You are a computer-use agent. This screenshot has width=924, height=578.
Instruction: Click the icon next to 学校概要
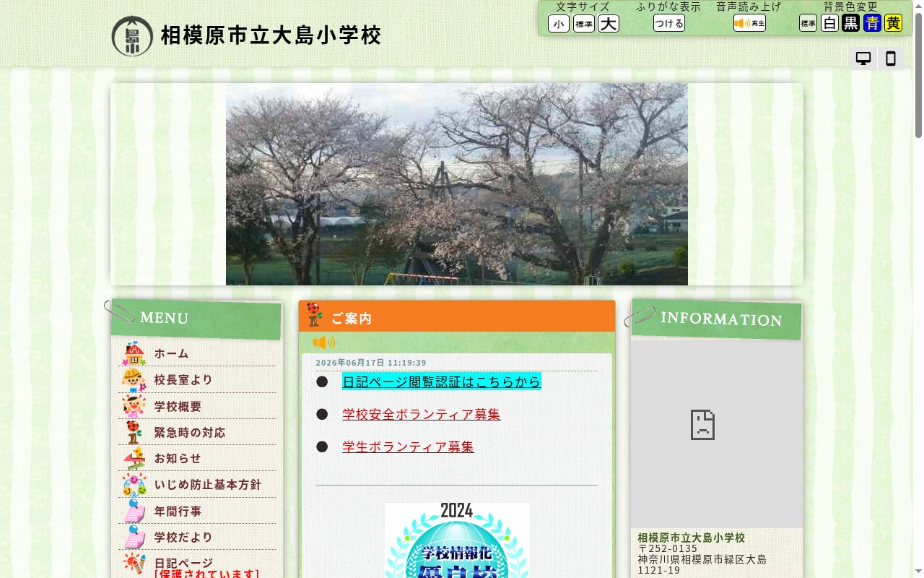pyautogui.click(x=134, y=406)
